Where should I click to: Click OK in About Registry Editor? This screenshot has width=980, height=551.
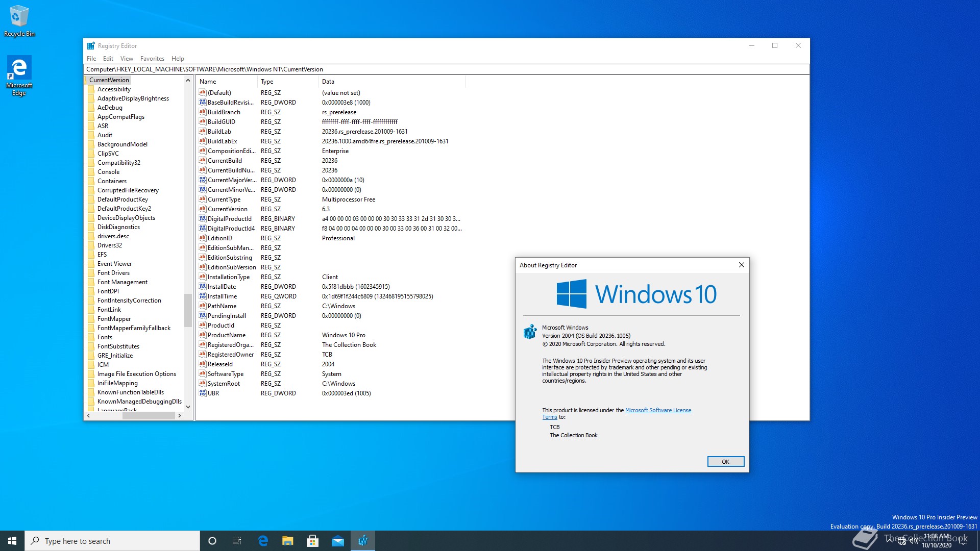[x=725, y=462]
